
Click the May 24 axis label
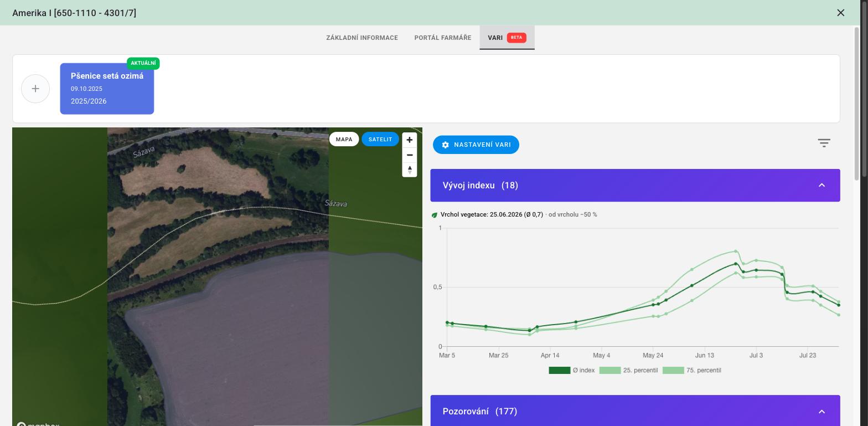(x=653, y=356)
